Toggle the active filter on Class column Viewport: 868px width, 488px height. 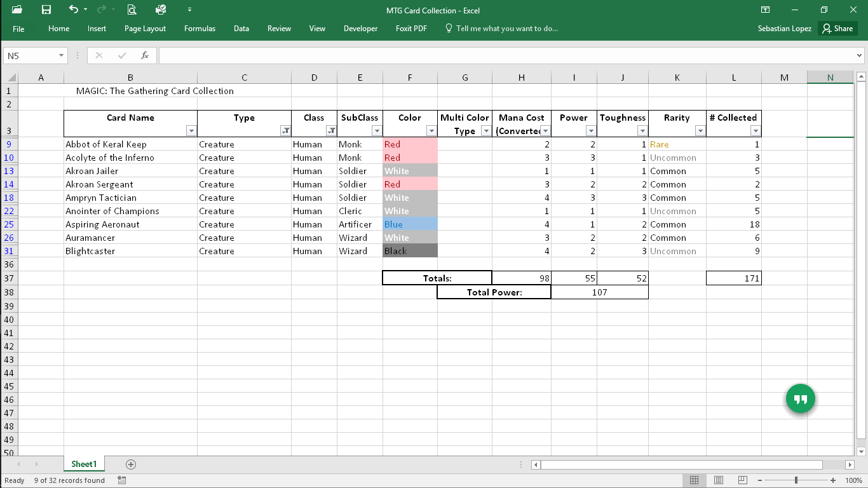(x=331, y=131)
